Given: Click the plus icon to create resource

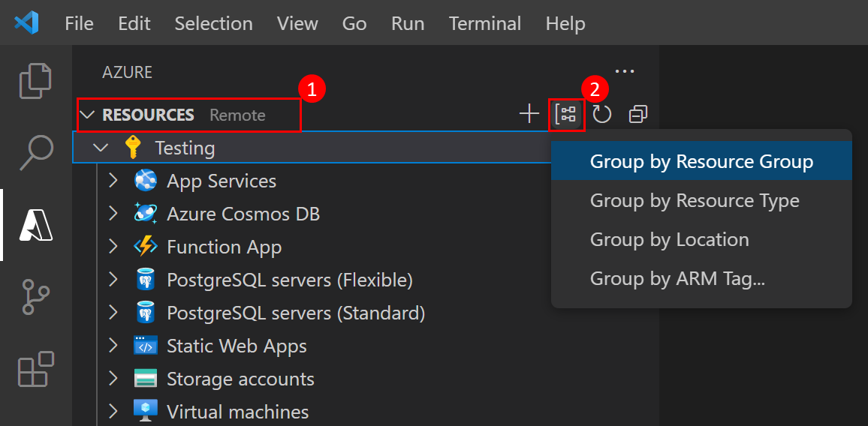Looking at the screenshot, I should point(529,114).
